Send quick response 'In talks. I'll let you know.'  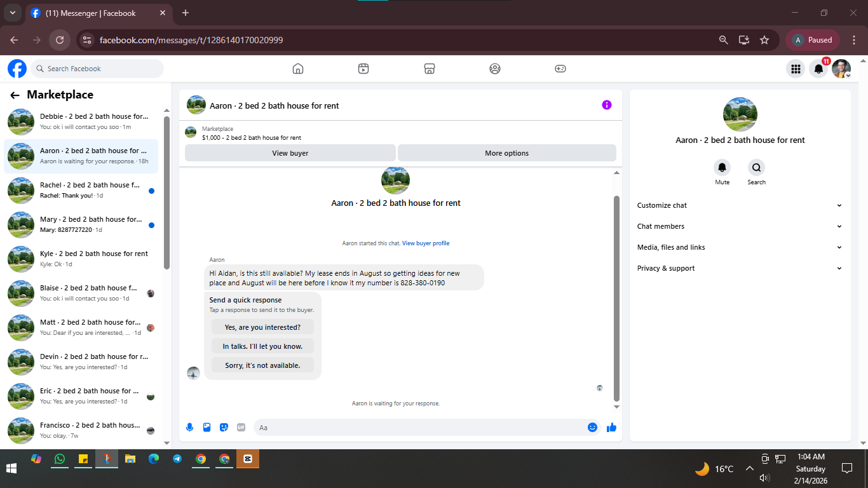click(x=262, y=346)
